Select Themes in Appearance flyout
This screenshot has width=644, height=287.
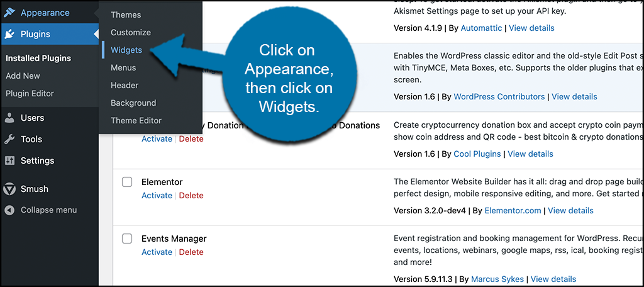click(126, 15)
